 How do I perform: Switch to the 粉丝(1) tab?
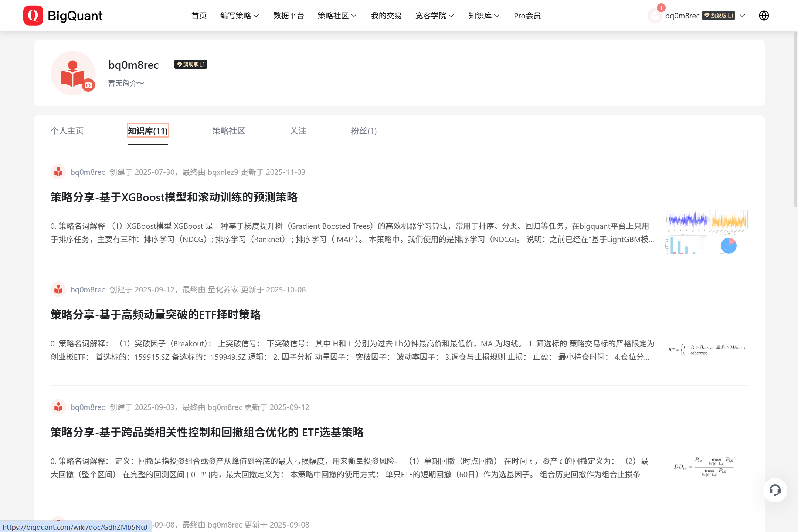pyautogui.click(x=364, y=131)
